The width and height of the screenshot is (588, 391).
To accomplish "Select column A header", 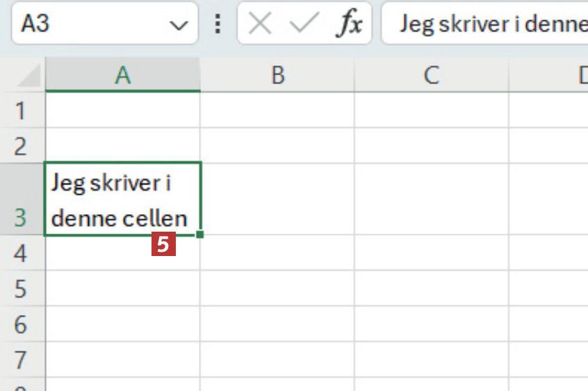I will [123, 75].
